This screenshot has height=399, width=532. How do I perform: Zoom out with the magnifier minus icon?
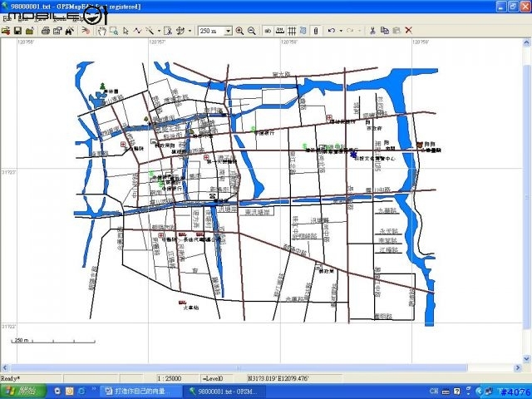(x=251, y=31)
